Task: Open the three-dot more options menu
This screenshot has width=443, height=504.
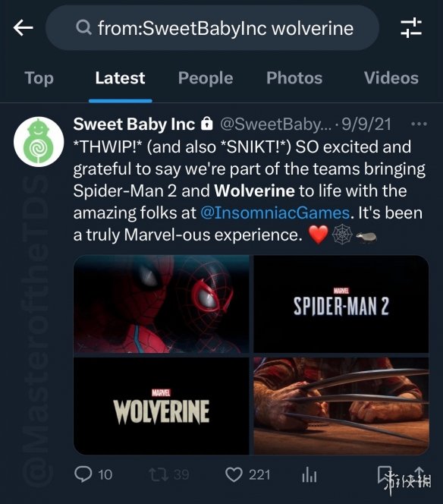Action: tap(419, 124)
